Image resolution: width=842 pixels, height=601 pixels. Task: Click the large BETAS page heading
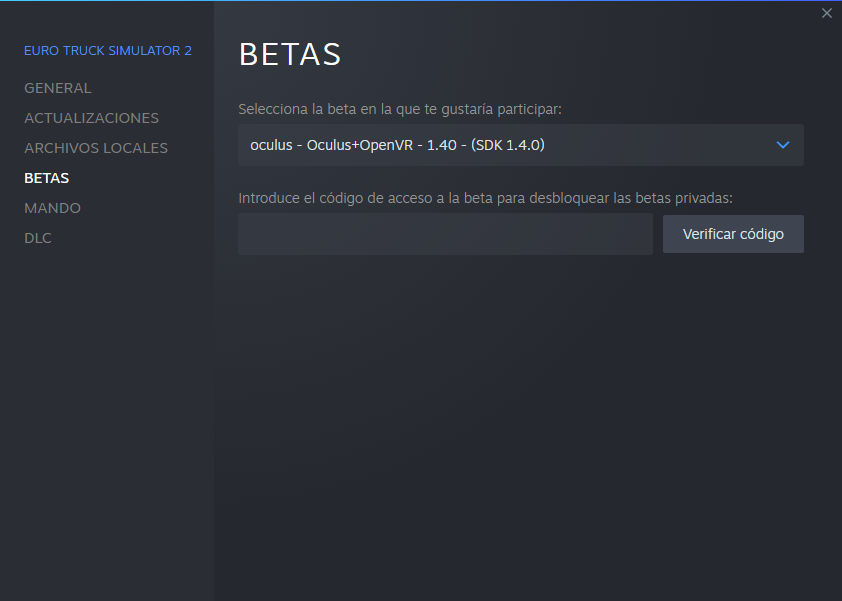tap(290, 54)
